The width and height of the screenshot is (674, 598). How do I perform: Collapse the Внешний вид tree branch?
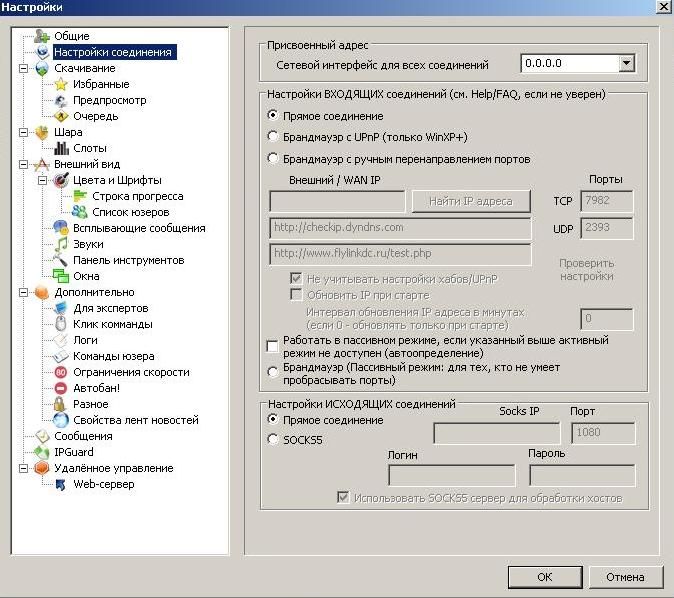[24, 164]
